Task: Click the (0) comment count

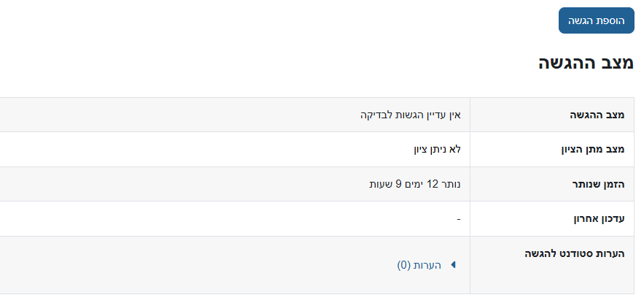Action: tap(405, 265)
